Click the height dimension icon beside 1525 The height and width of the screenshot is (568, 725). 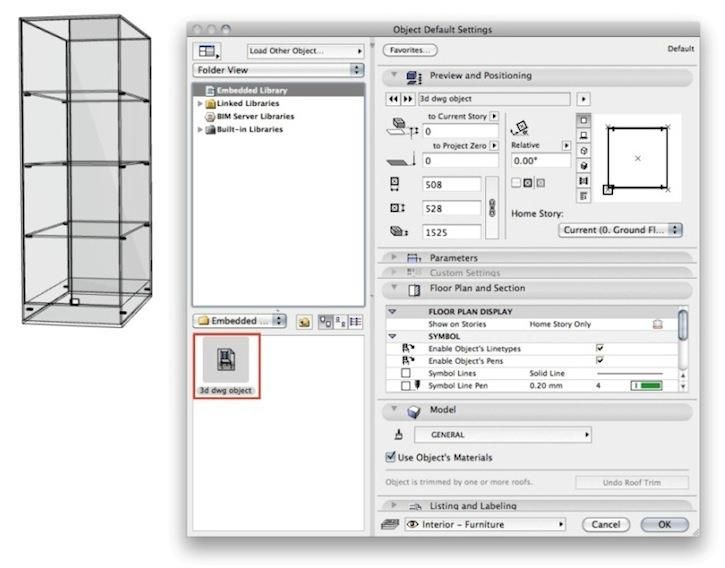[399, 231]
